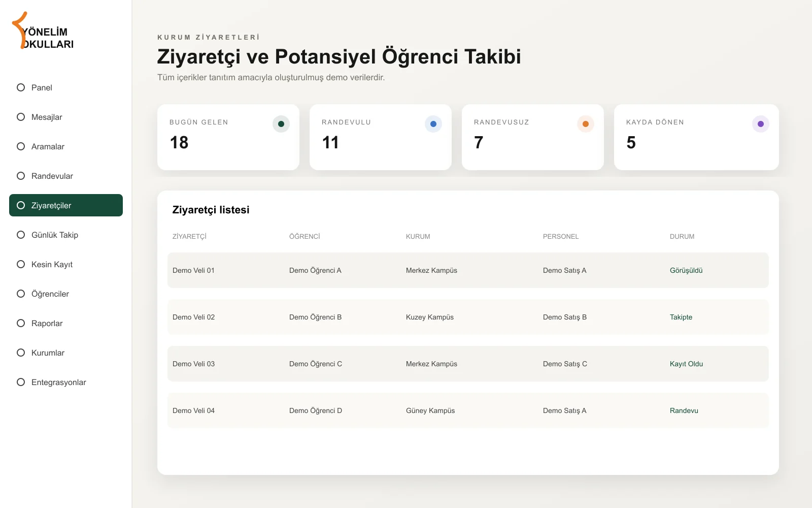Click the PERSONEL column header
The width and height of the screenshot is (812, 508).
pos(561,236)
